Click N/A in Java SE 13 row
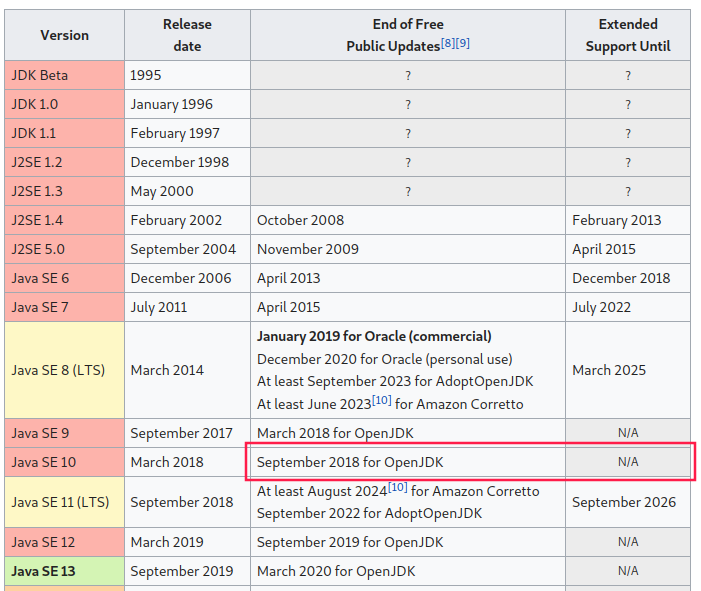701x591 pixels. point(628,571)
